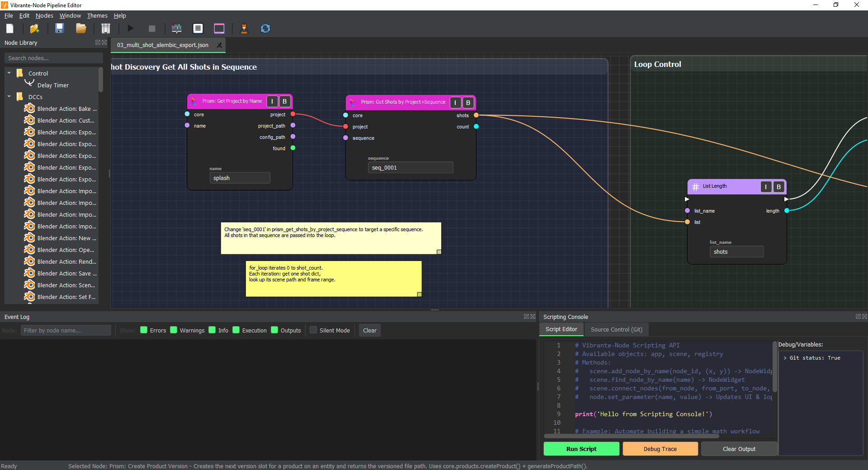Click the floppy disk save icon
The width and height of the screenshot is (868, 470).
tap(59, 28)
